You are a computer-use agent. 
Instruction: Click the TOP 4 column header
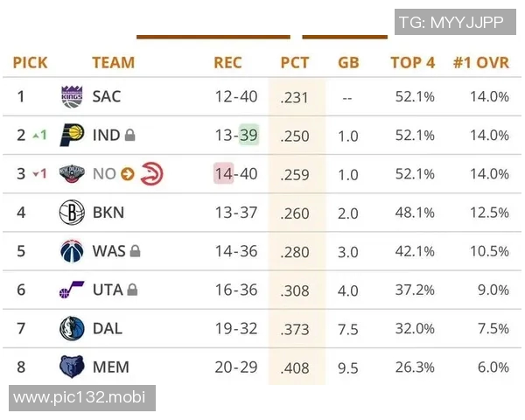point(412,63)
